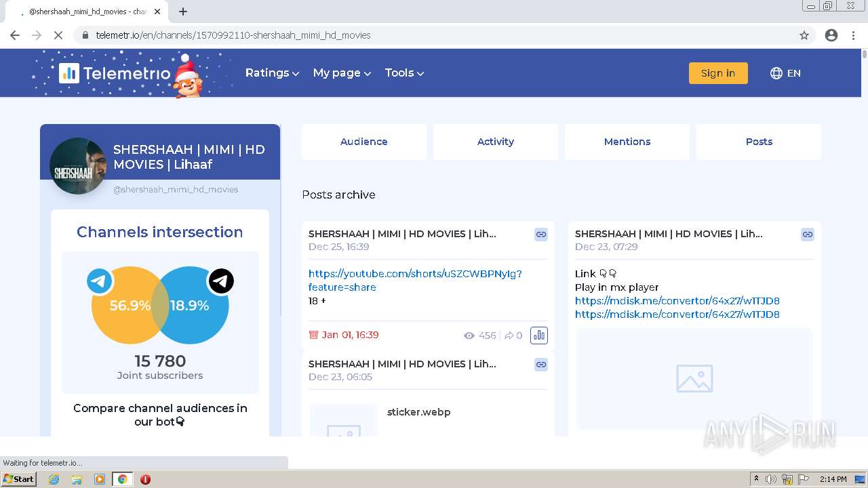Viewport: 868px width, 488px height.
Task: Switch to the Audience tab
Action: (x=364, y=142)
